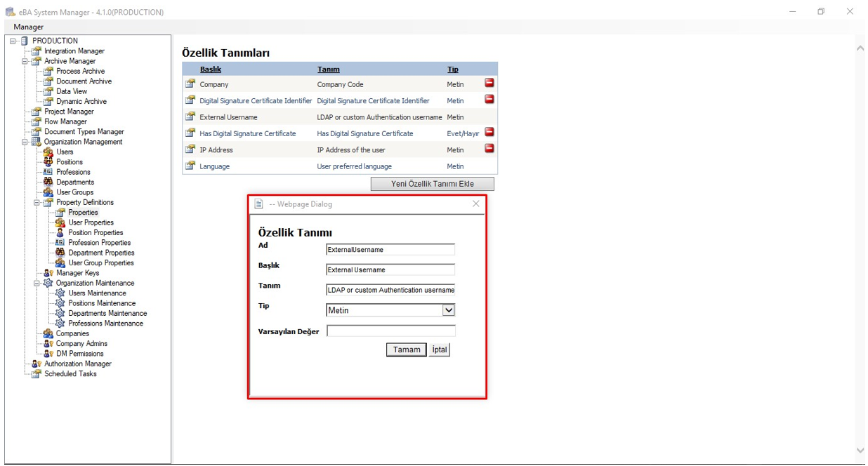Click the scroll down arrow in main scrollbar

860,451
